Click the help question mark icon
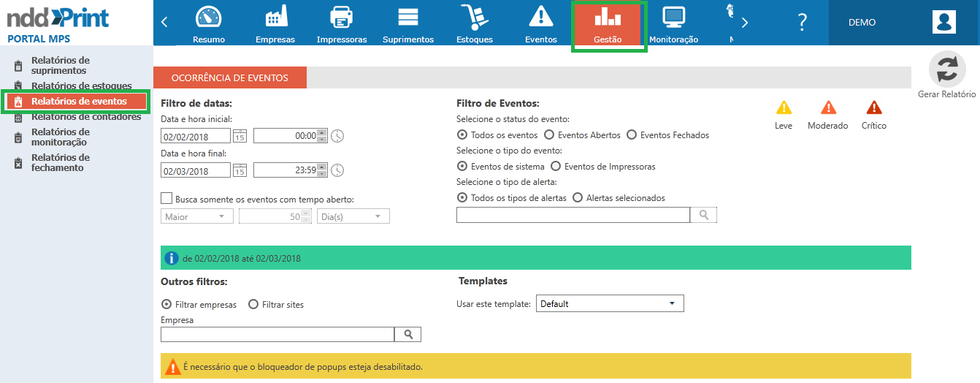Viewport: 980px width, 383px height. point(802,22)
